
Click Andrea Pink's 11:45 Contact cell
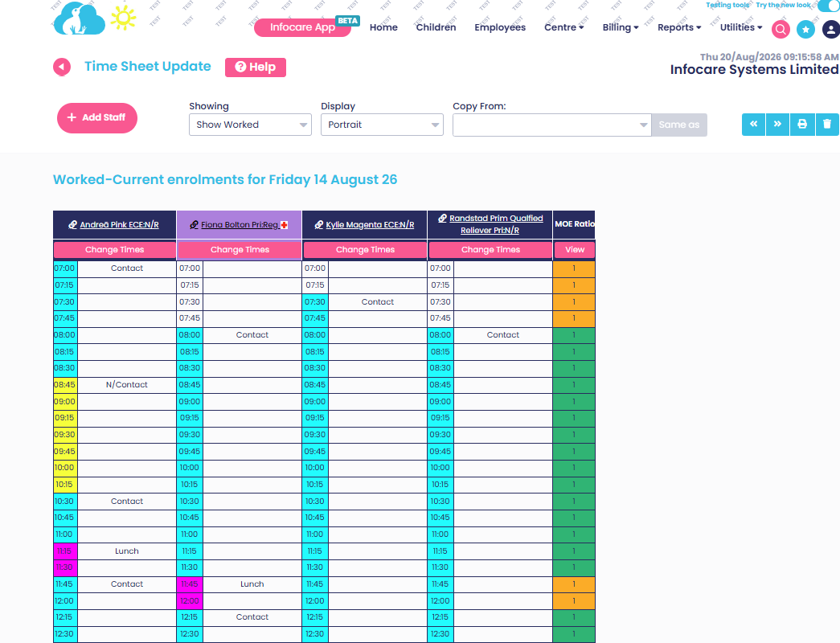pyautogui.click(x=127, y=584)
